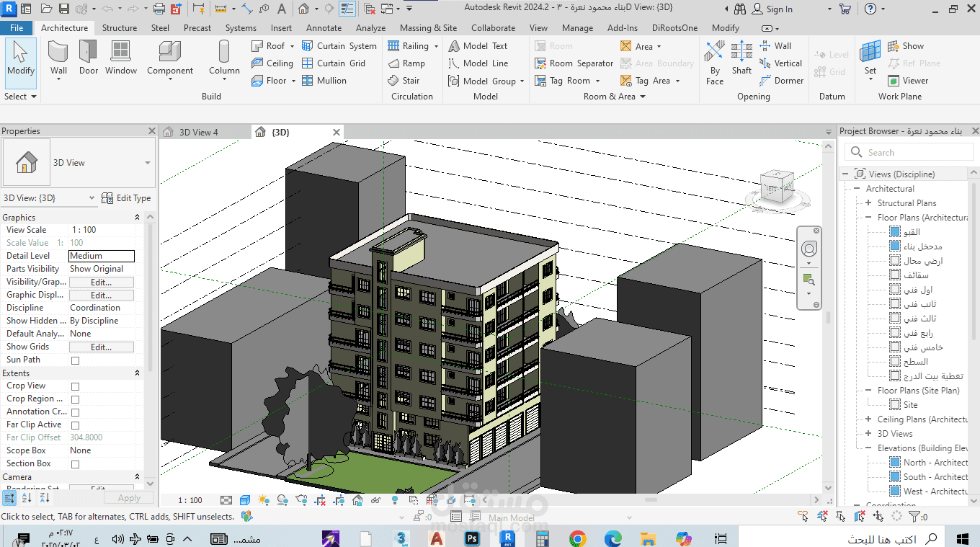This screenshot has width=980, height=547.
Task: Activate the Model Line tool
Action: (x=478, y=63)
